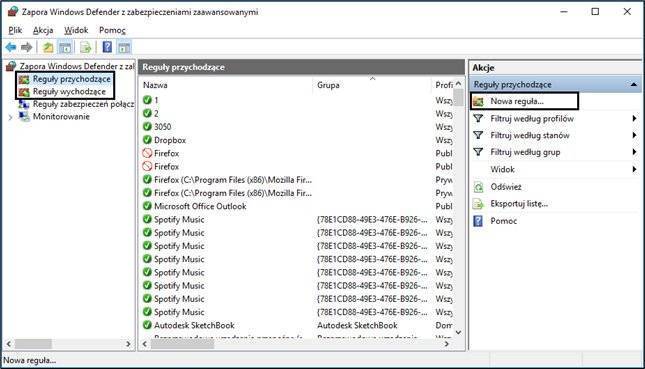Click the Export list toolbar icon

pos(86,47)
